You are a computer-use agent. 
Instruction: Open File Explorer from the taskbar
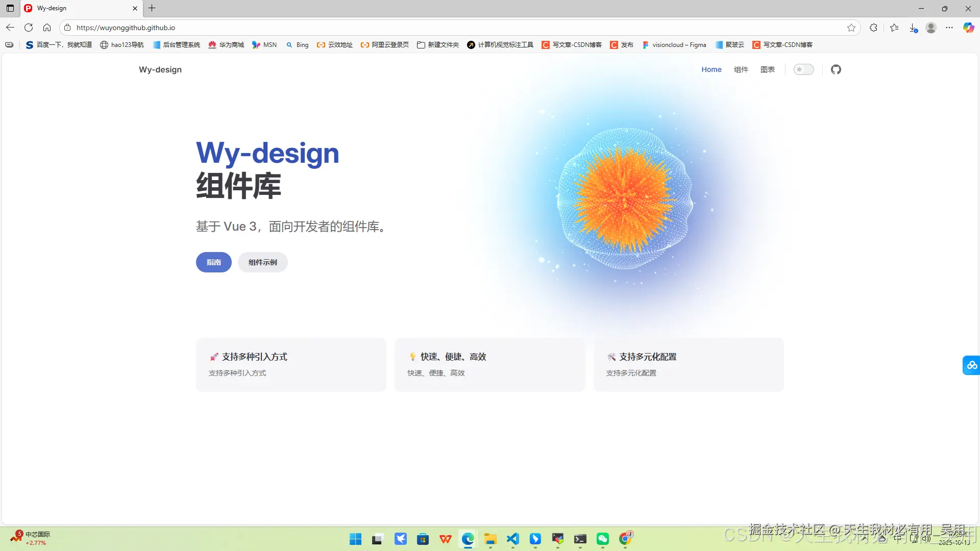coord(490,539)
